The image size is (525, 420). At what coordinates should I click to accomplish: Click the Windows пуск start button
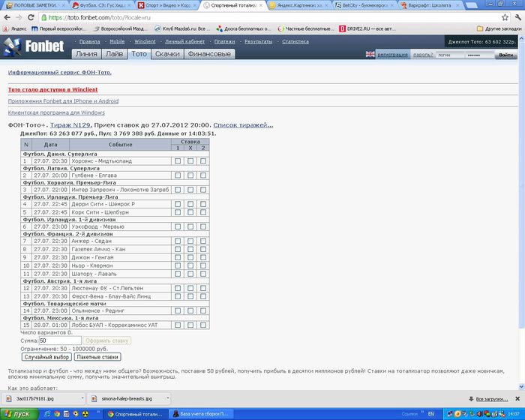pyautogui.click(x=19, y=414)
